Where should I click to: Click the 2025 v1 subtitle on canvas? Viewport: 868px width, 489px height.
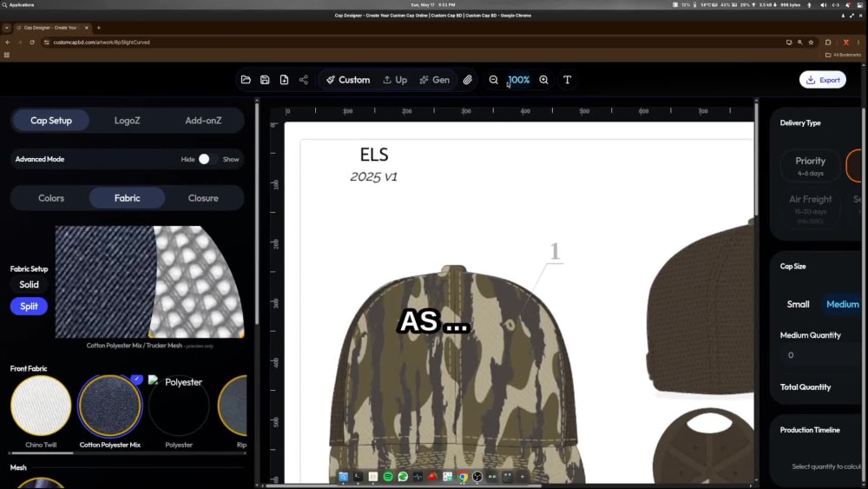click(x=373, y=176)
